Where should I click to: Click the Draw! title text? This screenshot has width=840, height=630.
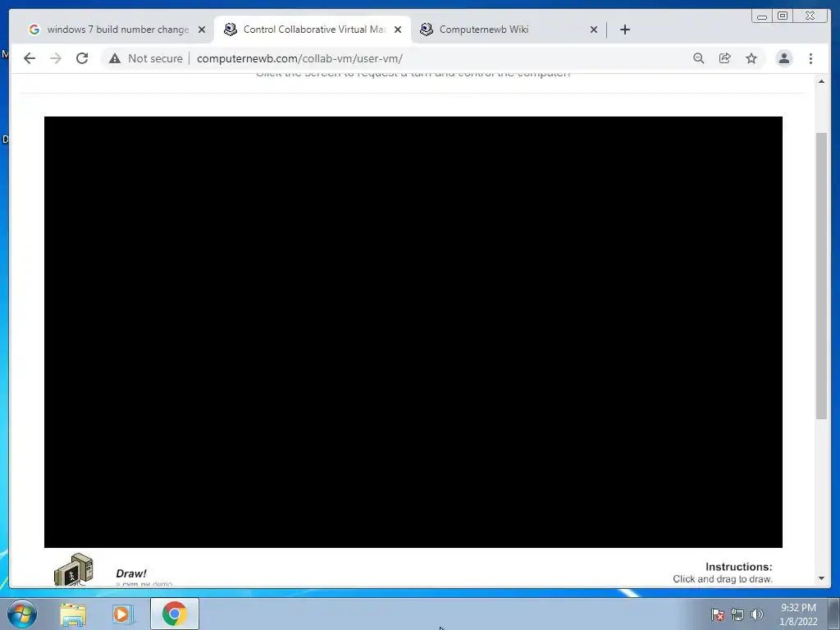coord(130,573)
